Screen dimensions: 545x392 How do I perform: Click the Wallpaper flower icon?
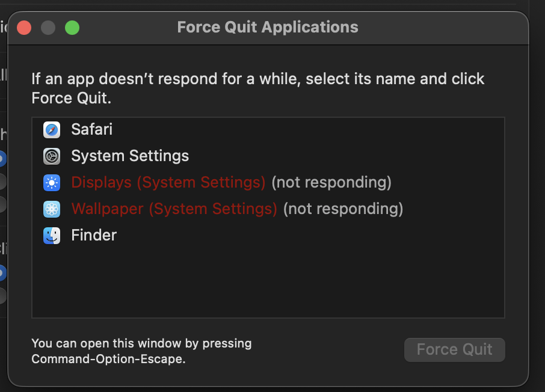pos(52,209)
